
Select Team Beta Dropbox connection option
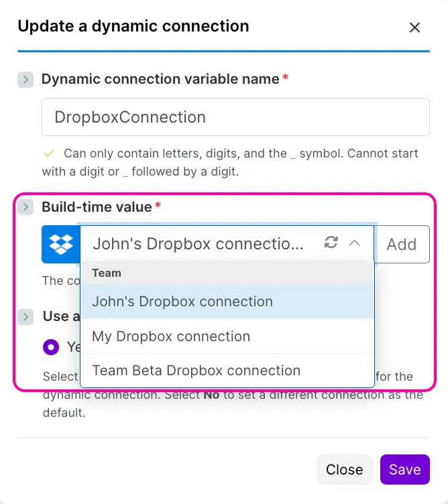[227, 371]
